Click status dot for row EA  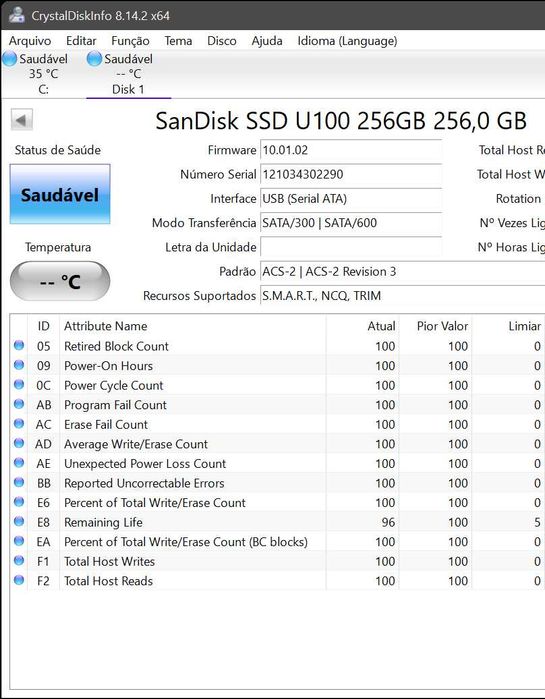19,541
